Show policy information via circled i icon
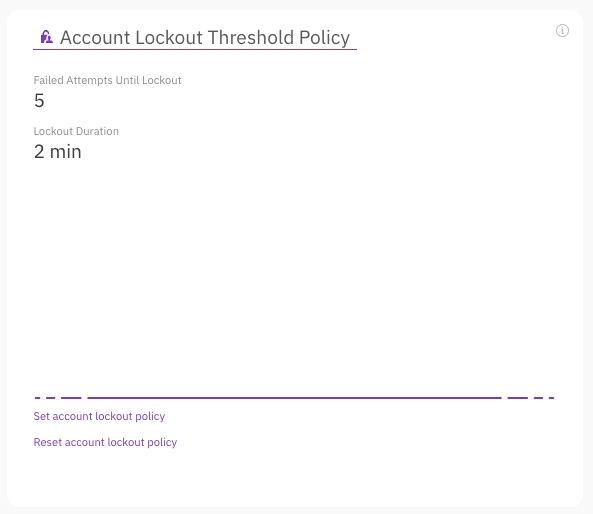 click(x=562, y=31)
